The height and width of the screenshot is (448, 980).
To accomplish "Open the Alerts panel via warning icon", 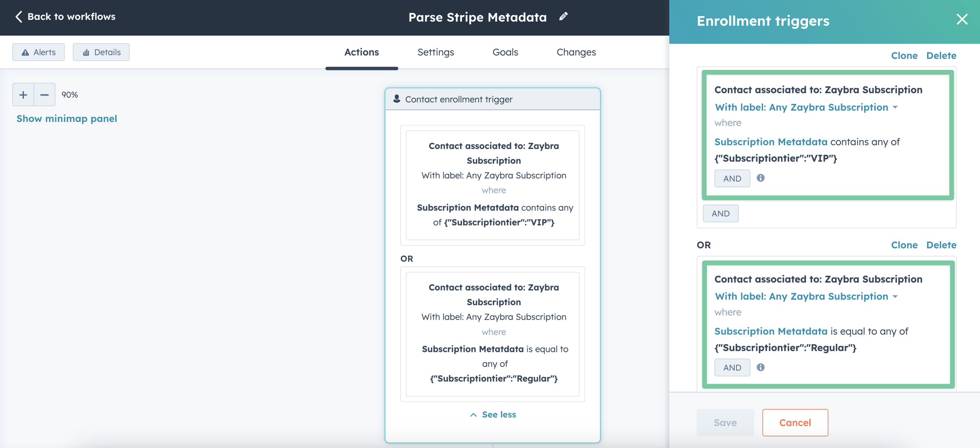I will click(26, 52).
